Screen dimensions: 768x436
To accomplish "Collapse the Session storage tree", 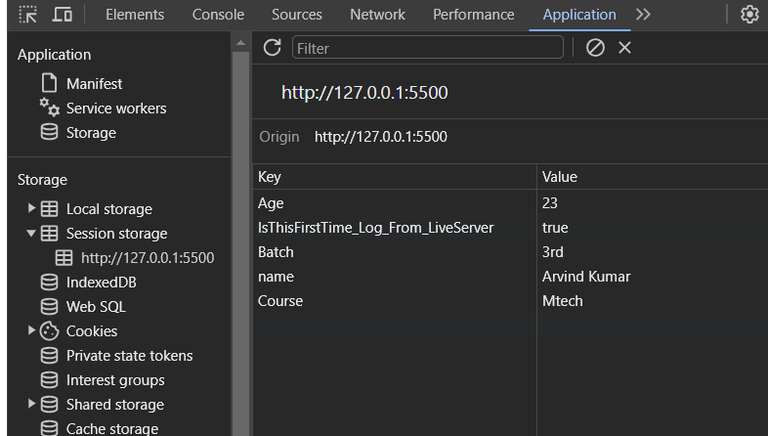I will [32, 233].
